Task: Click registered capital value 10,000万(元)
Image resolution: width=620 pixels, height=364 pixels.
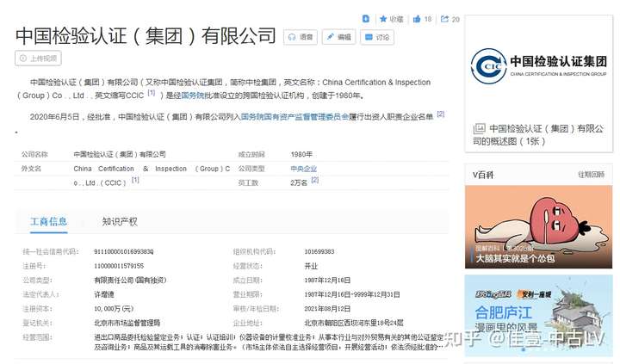Action: point(114,309)
